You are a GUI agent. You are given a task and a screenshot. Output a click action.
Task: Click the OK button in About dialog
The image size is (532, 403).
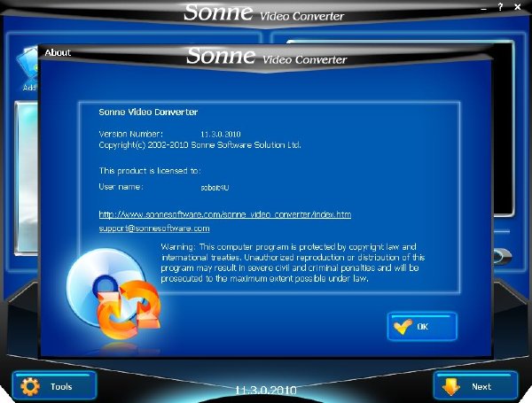coord(422,327)
